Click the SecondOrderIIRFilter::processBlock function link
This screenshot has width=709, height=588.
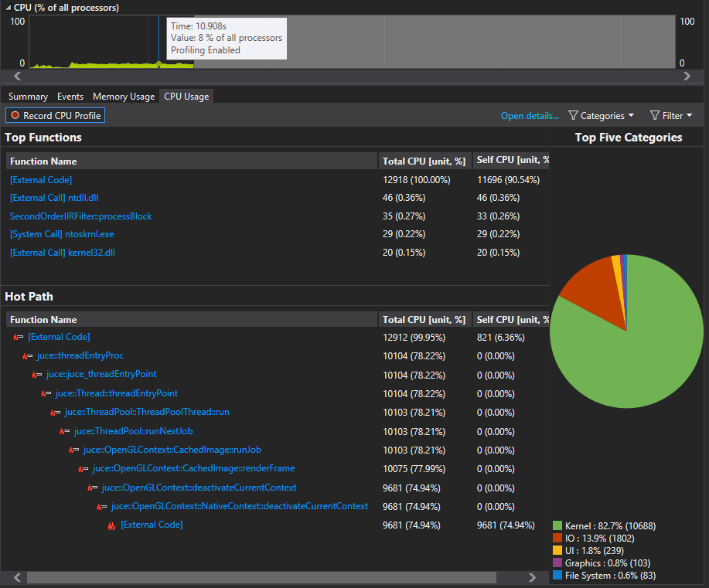(80, 216)
